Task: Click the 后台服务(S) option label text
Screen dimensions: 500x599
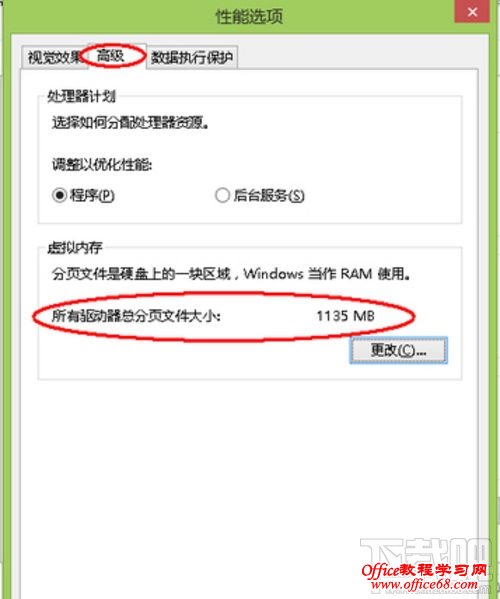Action: [x=269, y=196]
